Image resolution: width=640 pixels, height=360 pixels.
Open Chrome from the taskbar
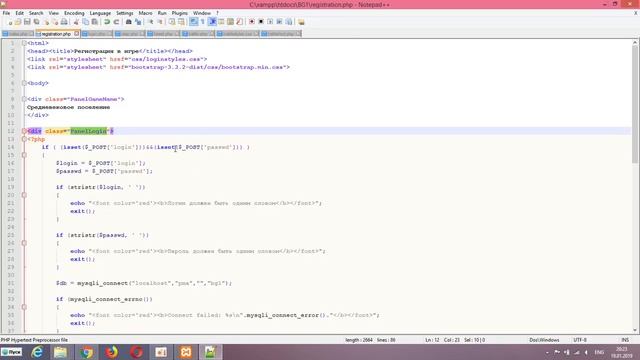[x=86, y=352]
